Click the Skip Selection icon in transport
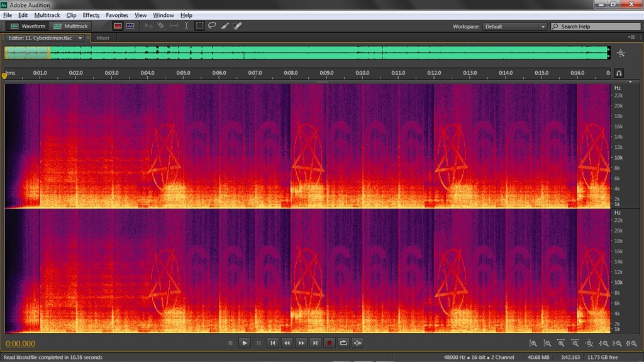 358,343
